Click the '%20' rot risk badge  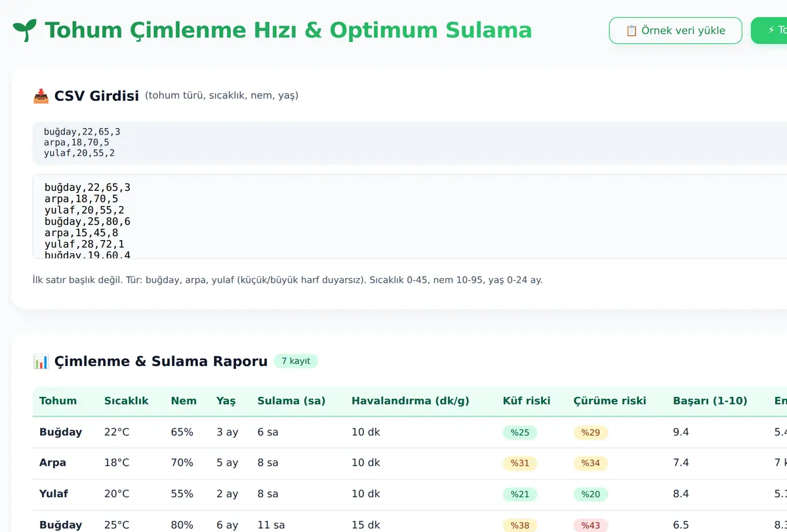click(591, 494)
